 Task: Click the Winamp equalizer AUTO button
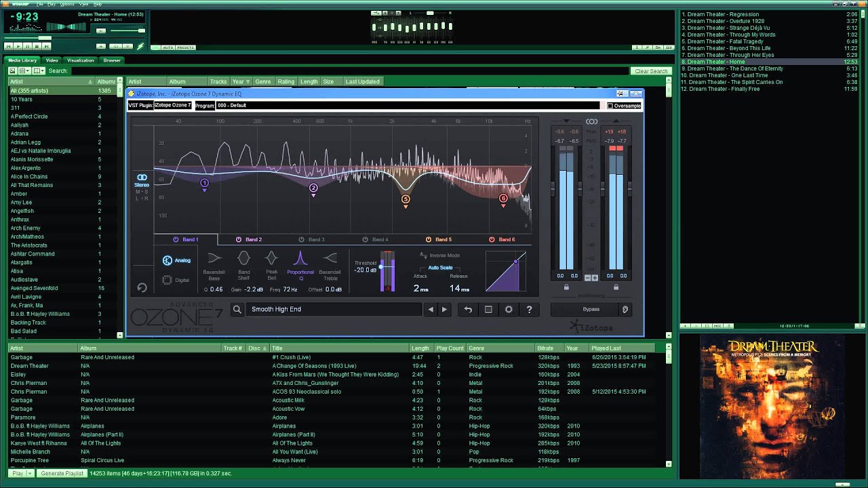coord(168,47)
